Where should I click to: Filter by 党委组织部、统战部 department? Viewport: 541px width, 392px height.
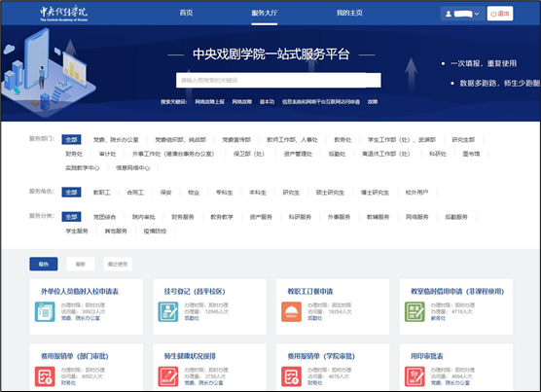coord(180,140)
